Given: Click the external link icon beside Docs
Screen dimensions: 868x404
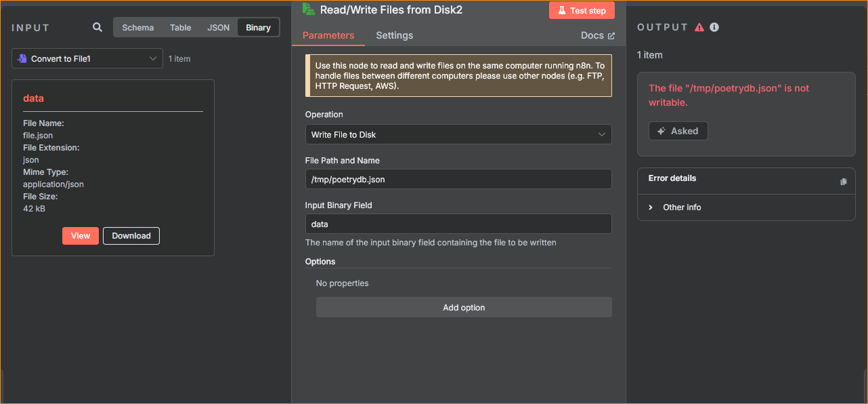Looking at the screenshot, I should (x=611, y=36).
